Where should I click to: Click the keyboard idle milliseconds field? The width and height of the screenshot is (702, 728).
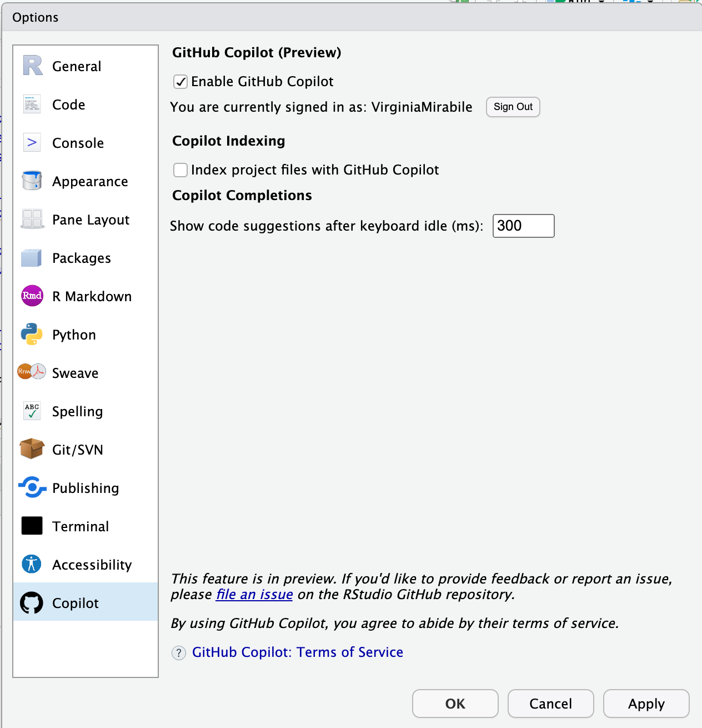point(523,226)
